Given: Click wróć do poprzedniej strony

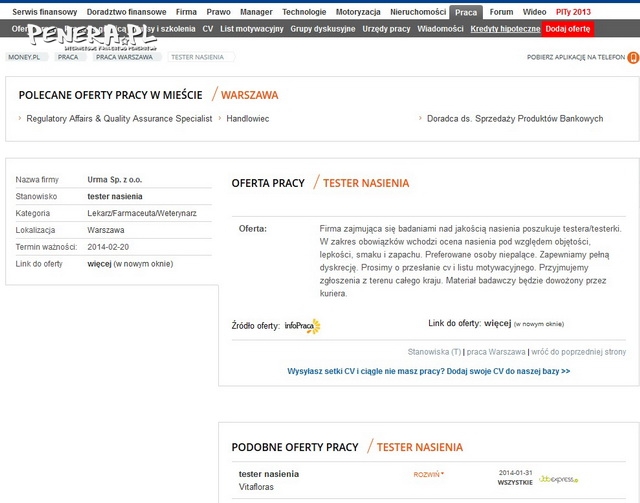Looking at the screenshot, I should (x=578, y=352).
